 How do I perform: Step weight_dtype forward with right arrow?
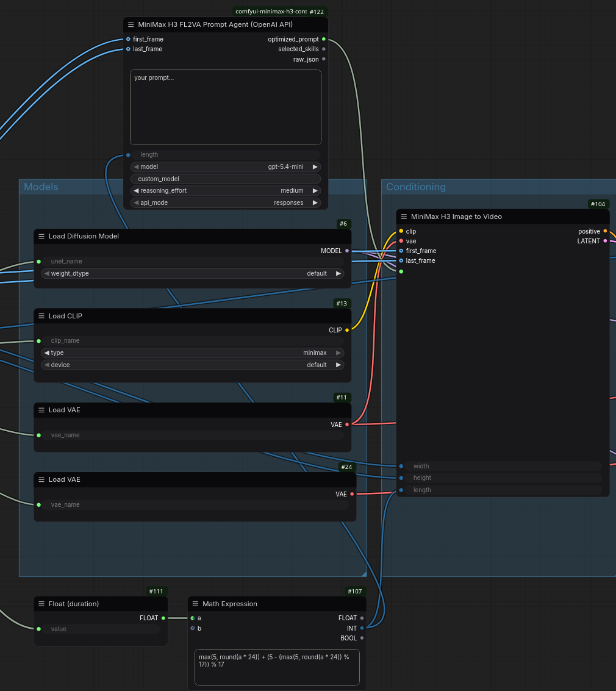pos(338,273)
